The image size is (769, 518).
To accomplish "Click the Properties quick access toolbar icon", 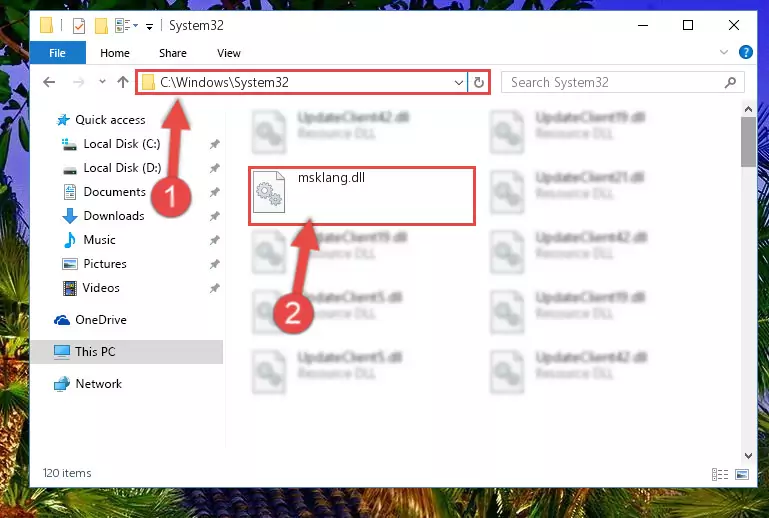I will pos(78,26).
